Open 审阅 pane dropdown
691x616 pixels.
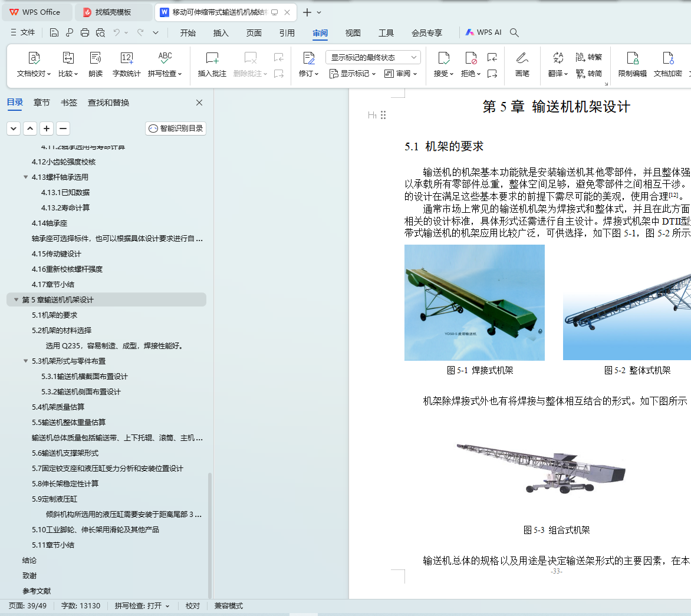(x=400, y=74)
